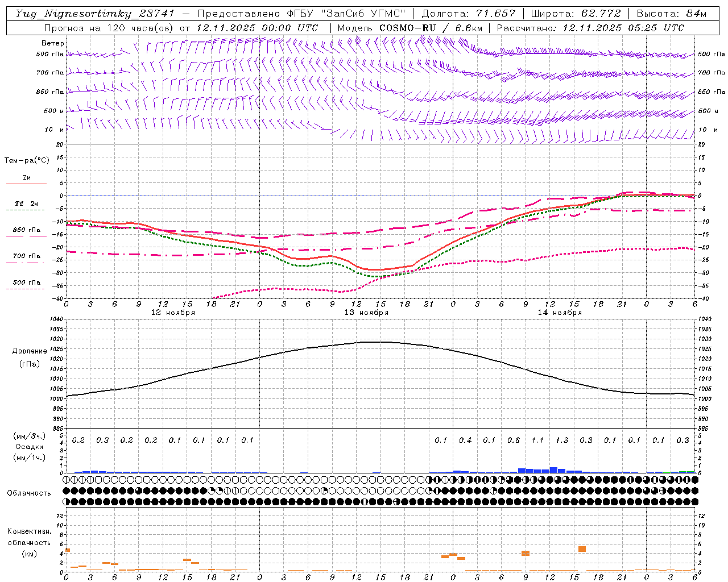
Task: Select the Осадки panel label
Action: 29,447
